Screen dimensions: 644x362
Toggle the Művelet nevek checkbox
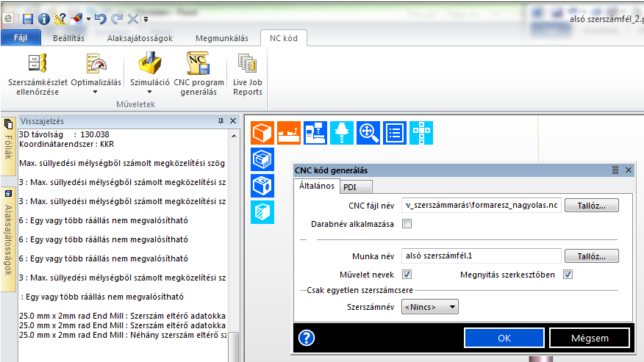click(407, 274)
